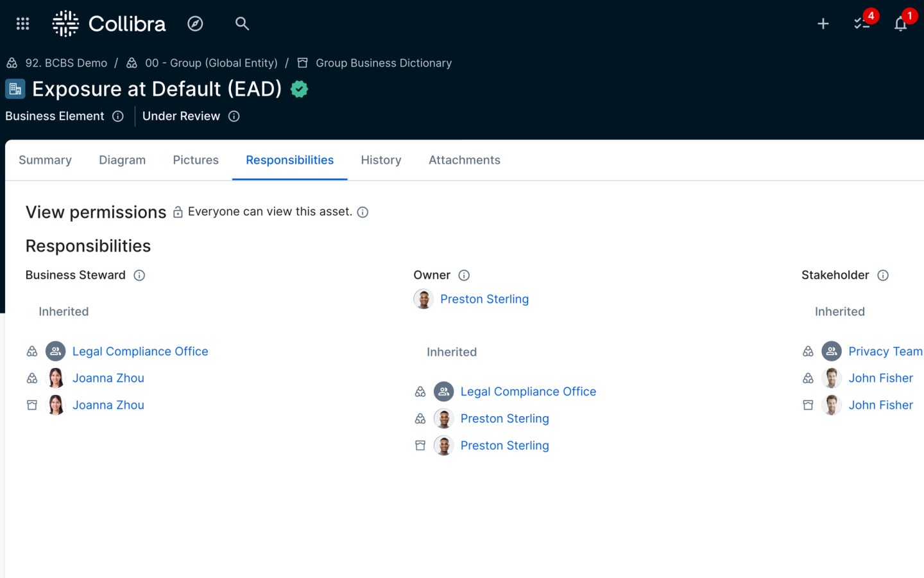Switch to the Summary tab
Viewport: 924px width, 578px height.
(x=45, y=160)
